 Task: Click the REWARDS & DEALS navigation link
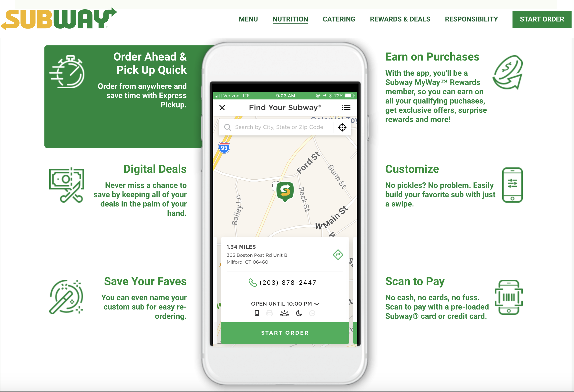pyautogui.click(x=400, y=20)
